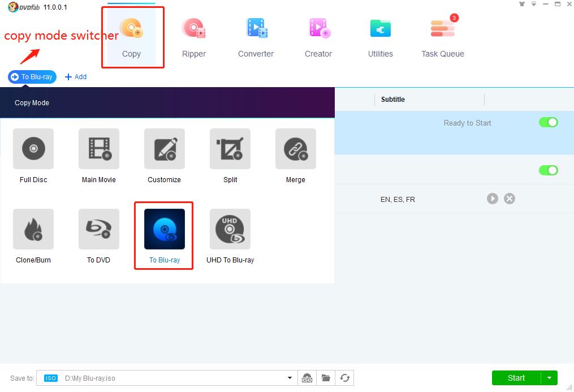The image size is (574, 392).
Task: Select the Merge copy mode
Action: 295,156
